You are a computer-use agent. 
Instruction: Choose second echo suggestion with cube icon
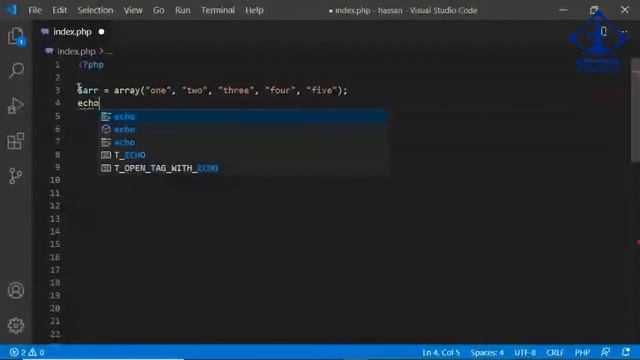tap(244, 129)
